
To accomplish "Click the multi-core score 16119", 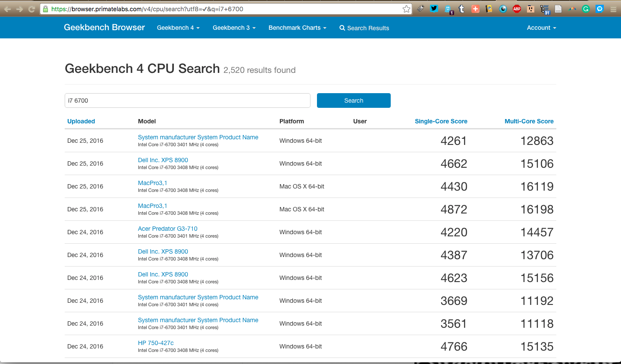I will coord(537,186).
